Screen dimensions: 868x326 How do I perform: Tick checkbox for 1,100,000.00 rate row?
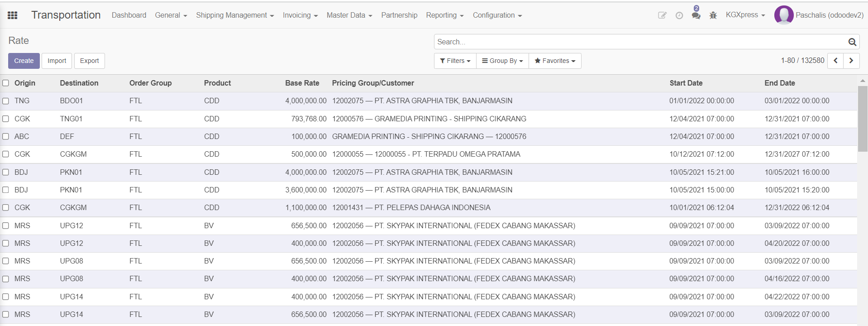point(5,207)
